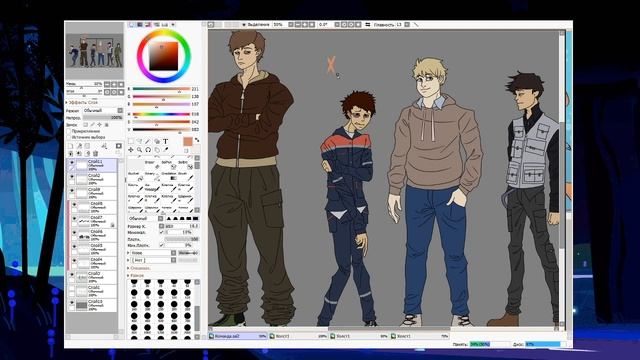This screenshot has width=640, height=360.
Task: Toggle the Выделение checkbox in top toolbar
Action: (x=244, y=24)
